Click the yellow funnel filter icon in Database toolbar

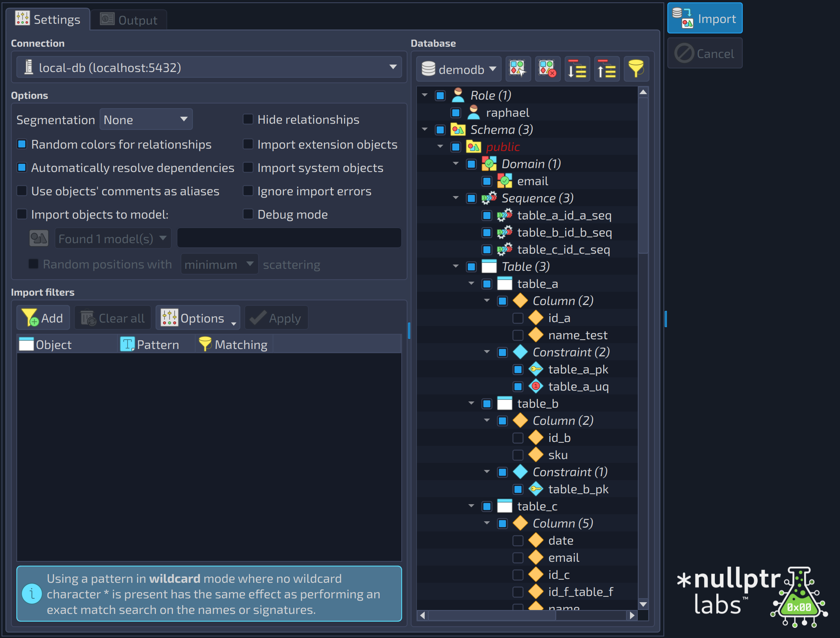click(x=636, y=69)
